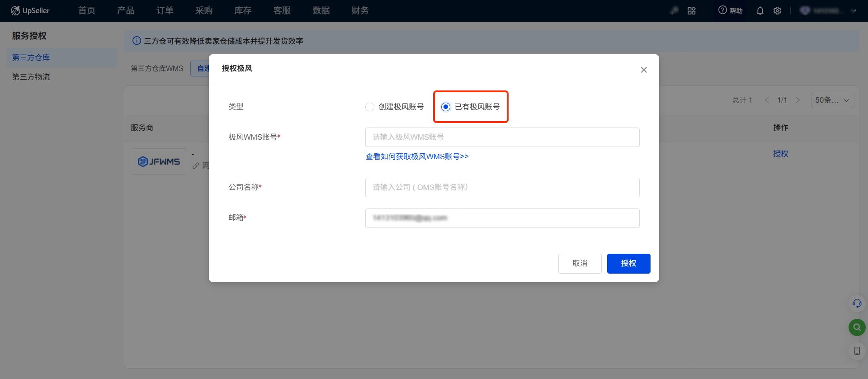Click the info icon in notice banner

coord(137,41)
